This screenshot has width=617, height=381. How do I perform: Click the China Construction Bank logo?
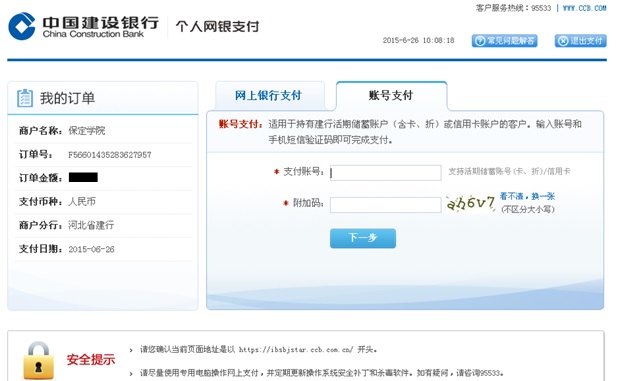(83, 26)
